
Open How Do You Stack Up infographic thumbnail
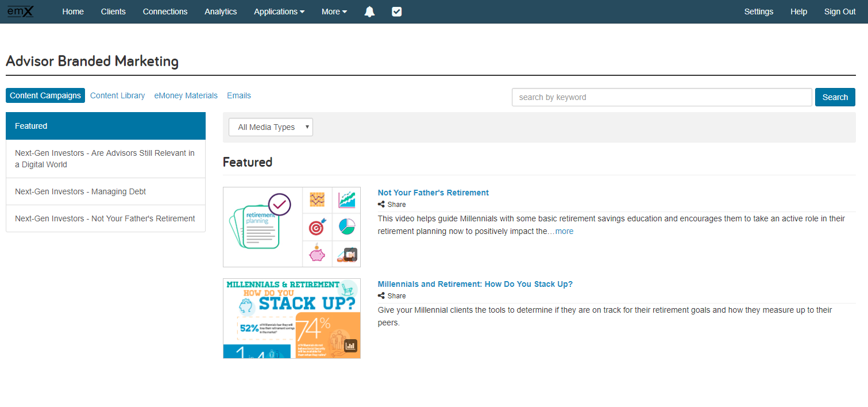tap(292, 318)
